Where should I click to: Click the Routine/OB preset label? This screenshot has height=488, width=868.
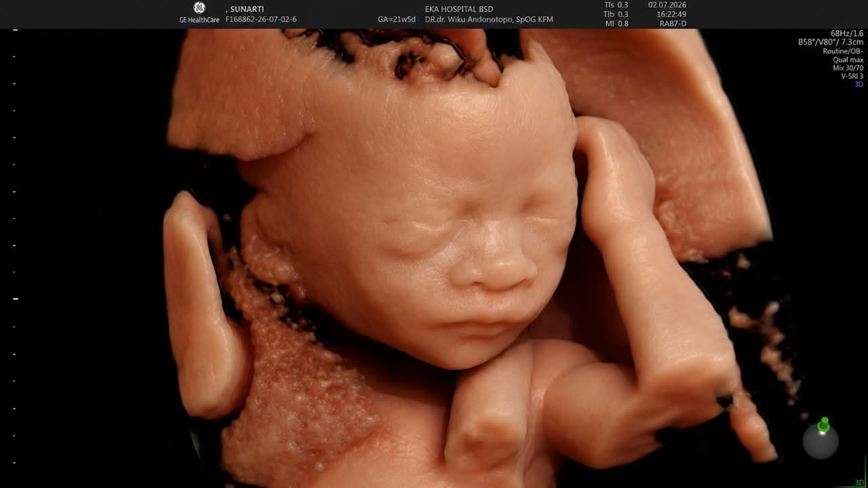843,51
